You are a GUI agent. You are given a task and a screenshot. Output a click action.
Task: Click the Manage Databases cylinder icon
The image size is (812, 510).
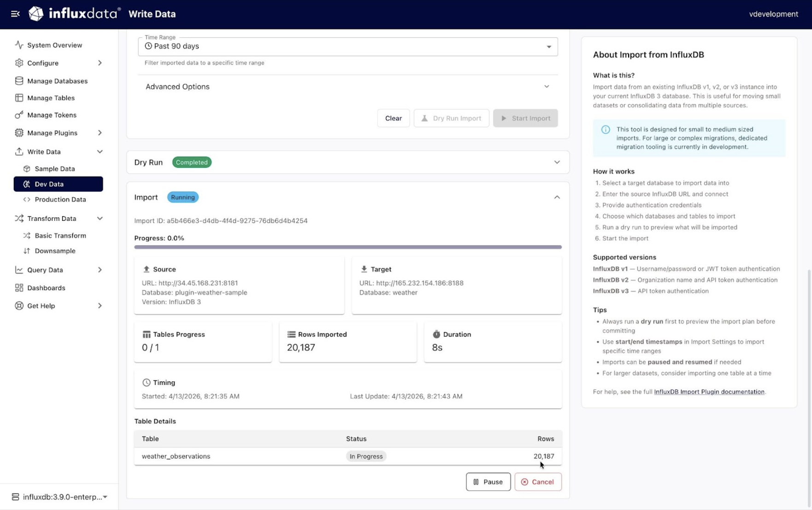tap(19, 81)
